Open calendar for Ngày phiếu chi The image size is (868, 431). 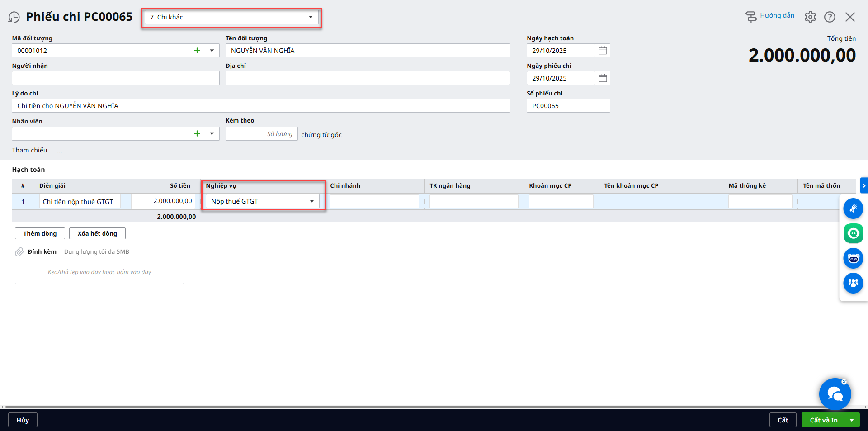[x=603, y=78]
